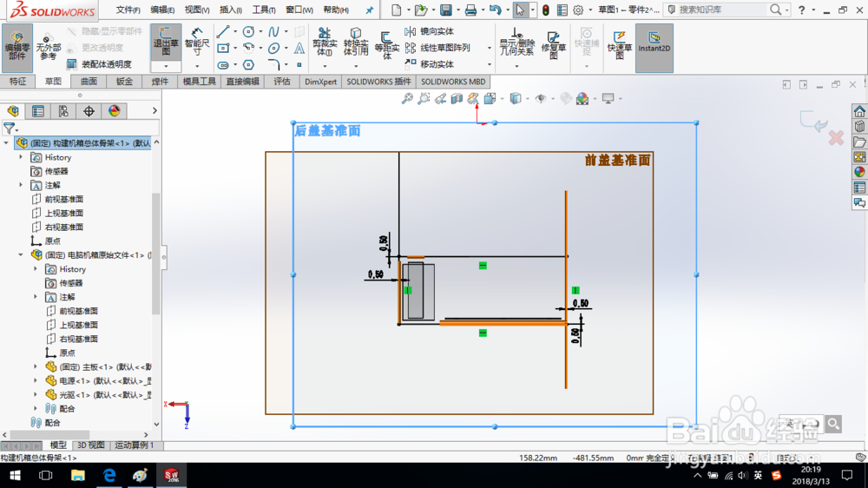This screenshot has width=868, height=488.
Task: Open PropertyManager panel tab
Action: [38, 111]
